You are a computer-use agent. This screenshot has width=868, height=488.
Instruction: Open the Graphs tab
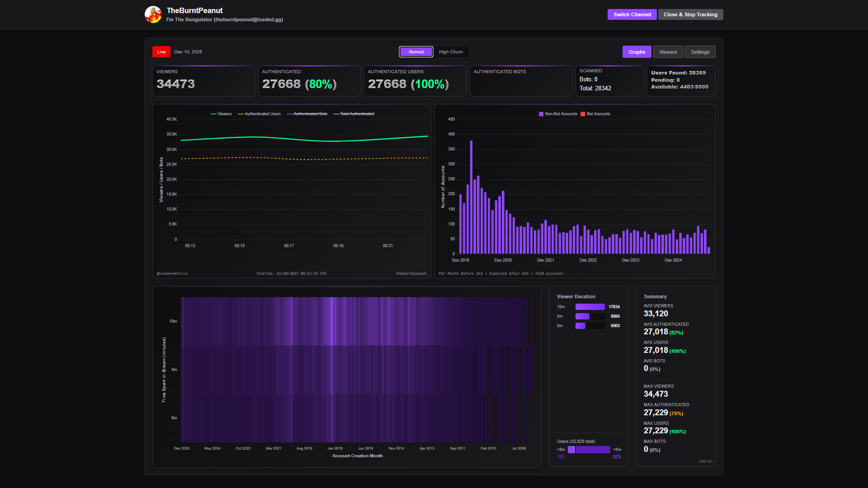637,52
